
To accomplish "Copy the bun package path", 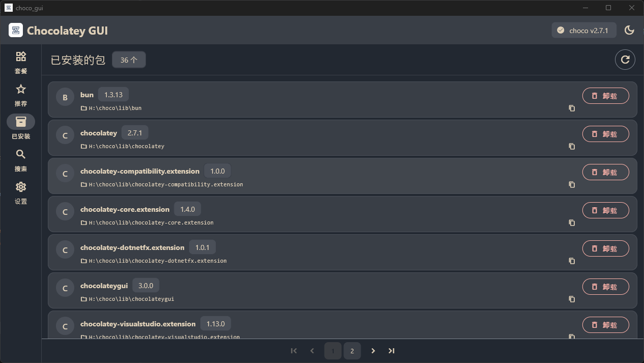I will [x=572, y=108].
